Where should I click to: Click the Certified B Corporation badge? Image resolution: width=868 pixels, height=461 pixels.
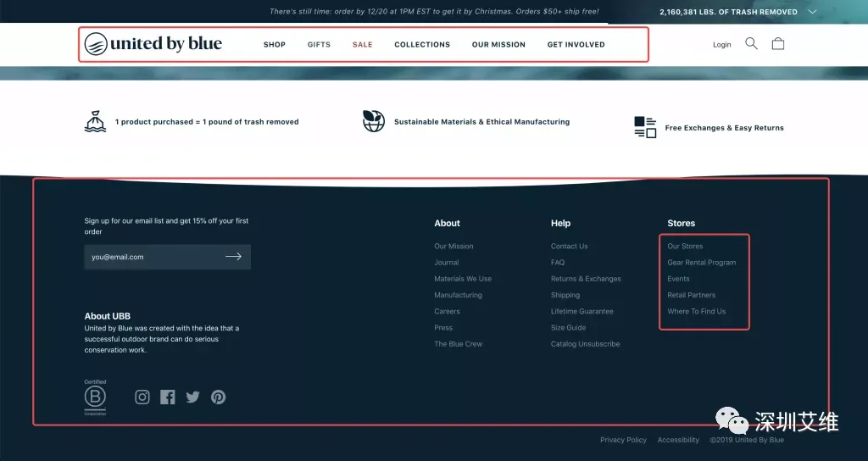[95, 397]
